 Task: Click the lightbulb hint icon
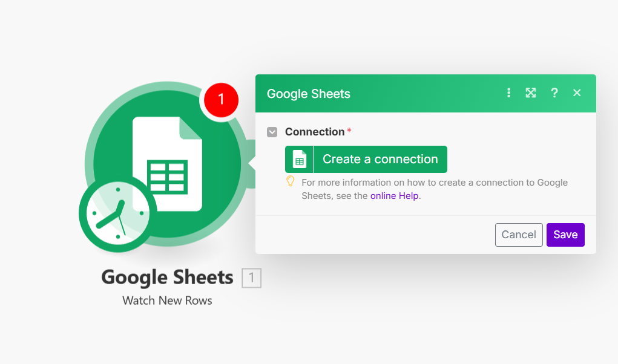click(290, 181)
